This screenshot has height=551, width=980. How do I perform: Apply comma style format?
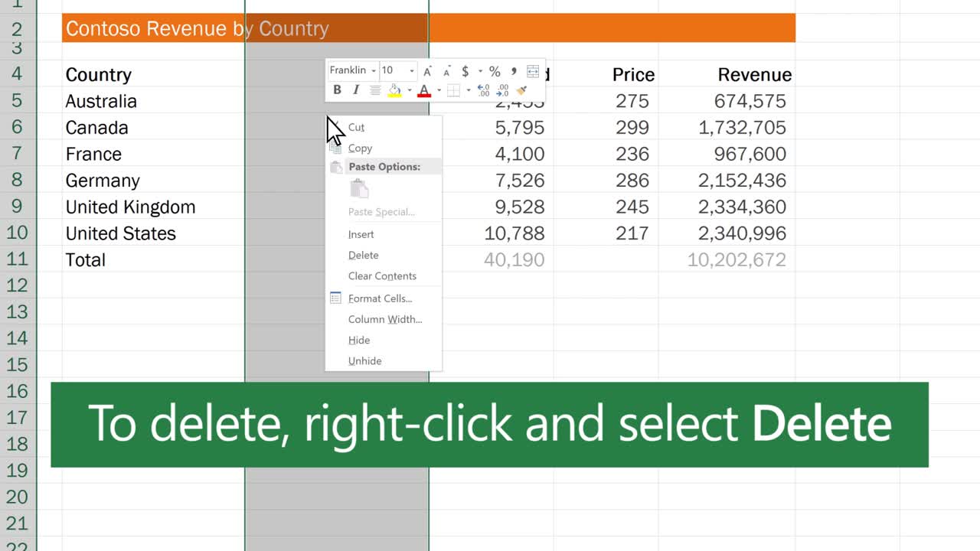[x=514, y=71]
